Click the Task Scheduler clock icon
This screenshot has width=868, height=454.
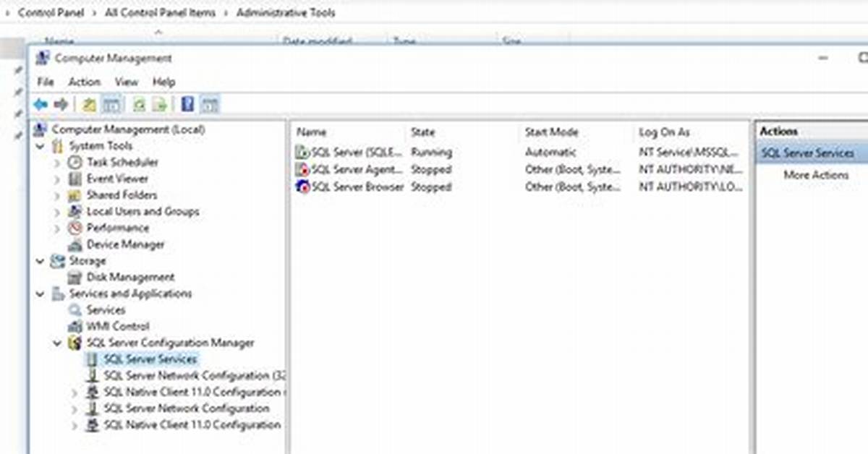[75, 162]
